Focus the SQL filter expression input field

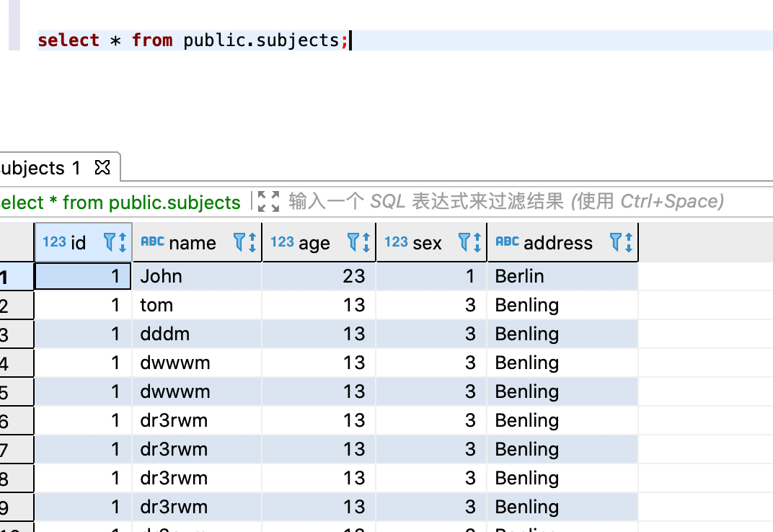[x=505, y=202]
